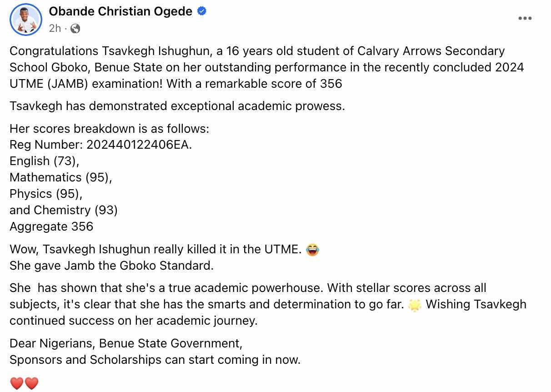Click the 'and Chemistry (93)' line
Image resolution: width=551 pixels, height=392 pixels.
pos(64,210)
